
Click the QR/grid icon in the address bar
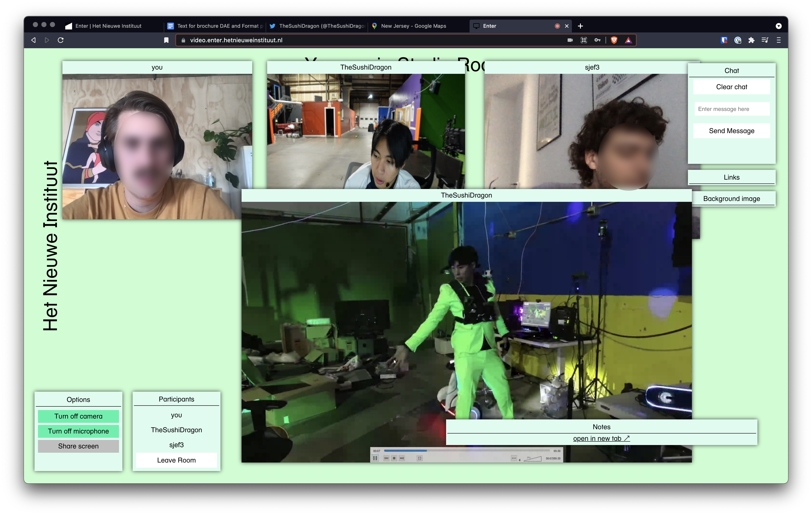pos(584,40)
